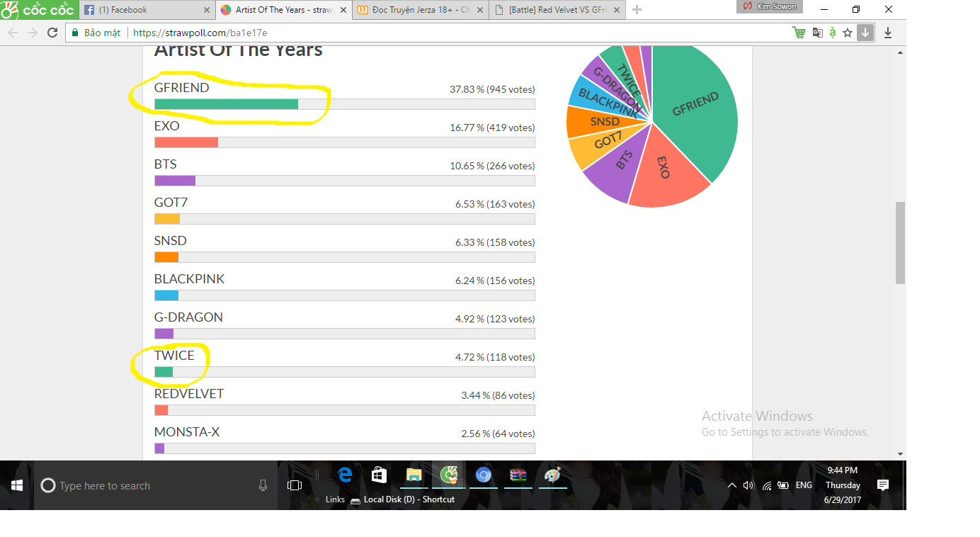Click the green GFRIEND result bar
This screenshot has height=537, width=980.
pyautogui.click(x=226, y=104)
